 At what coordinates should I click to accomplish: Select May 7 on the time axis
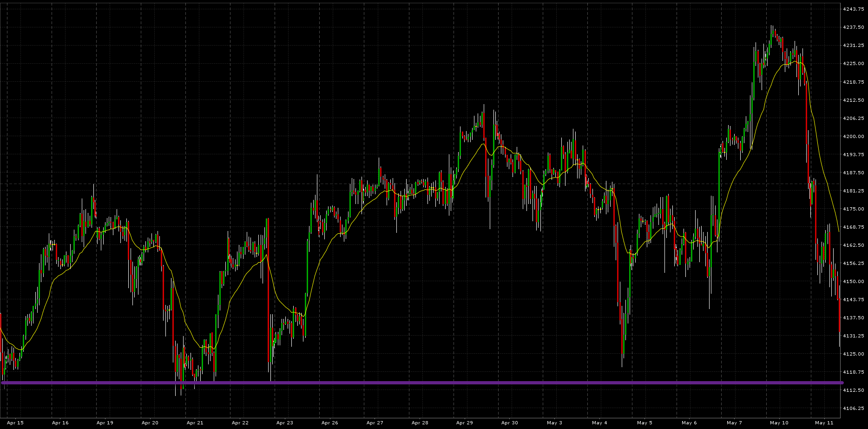coord(734,422)
